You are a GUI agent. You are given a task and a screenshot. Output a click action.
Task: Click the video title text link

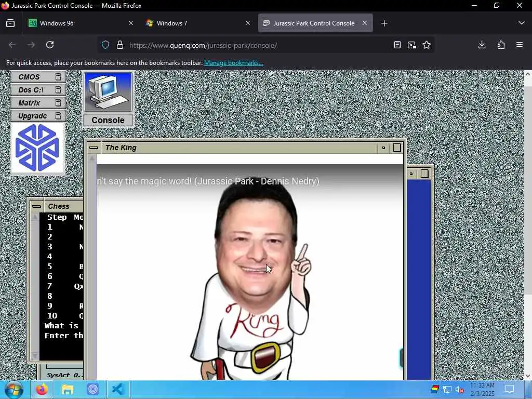point(208,181)
